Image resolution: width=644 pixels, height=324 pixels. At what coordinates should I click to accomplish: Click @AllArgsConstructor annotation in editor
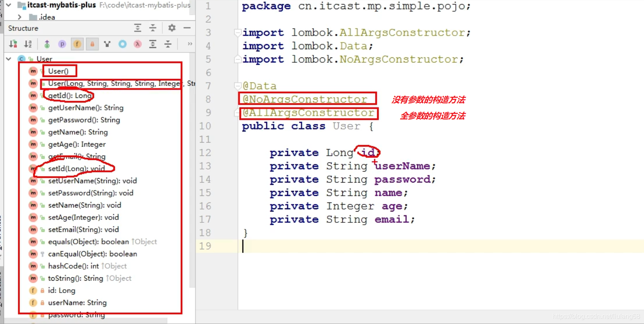(x=308, y=112)
